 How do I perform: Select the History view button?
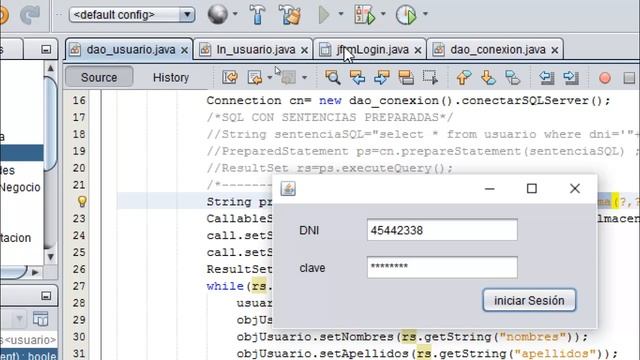pos(171,77)
